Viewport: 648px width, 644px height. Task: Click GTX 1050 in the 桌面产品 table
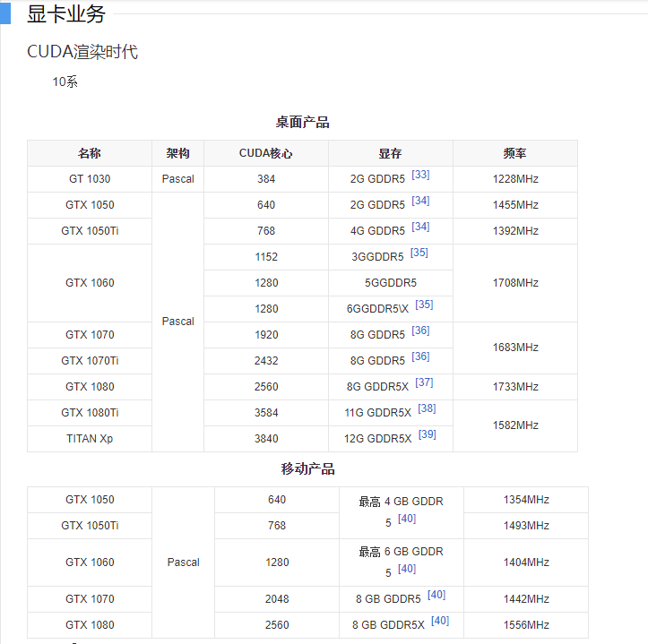pos(90,205)
